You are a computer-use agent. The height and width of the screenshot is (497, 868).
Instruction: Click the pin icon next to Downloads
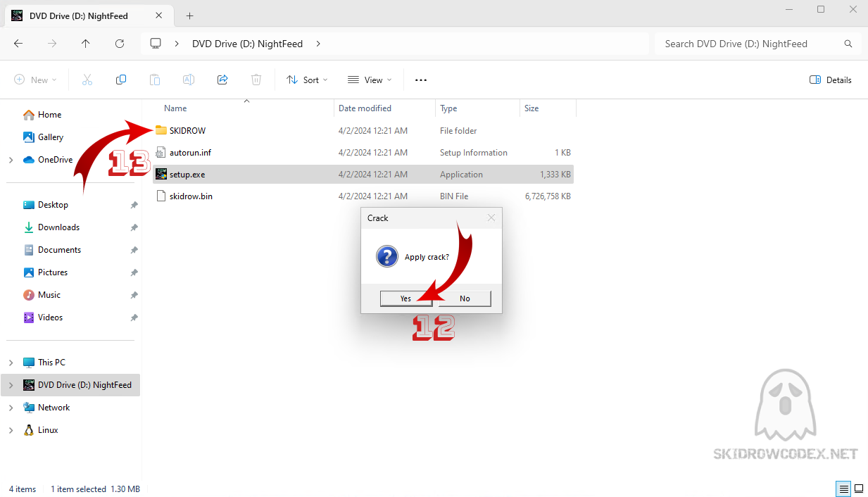134,227
